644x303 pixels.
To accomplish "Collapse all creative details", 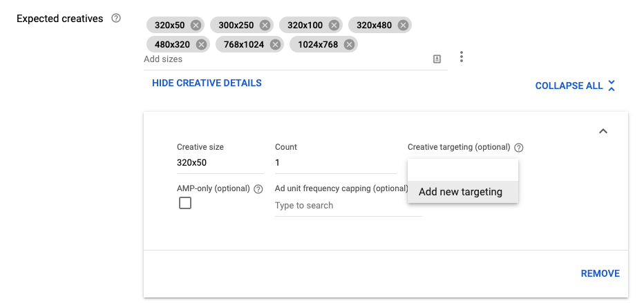I will point(575,86).
